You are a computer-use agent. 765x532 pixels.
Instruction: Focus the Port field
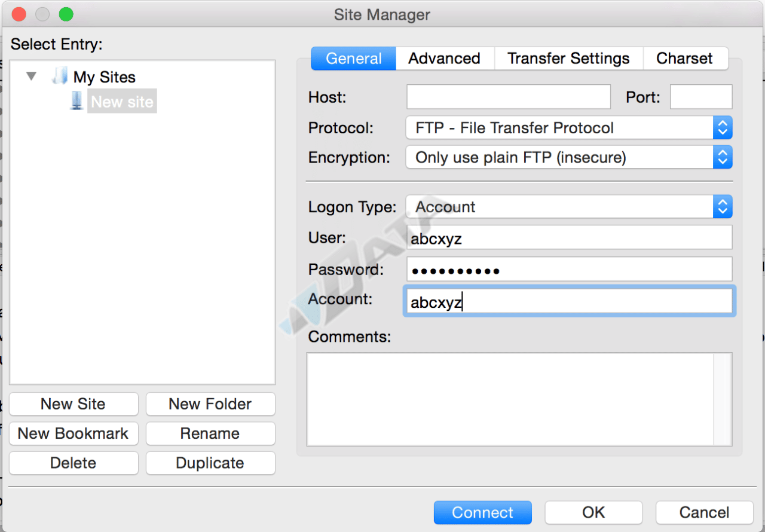pyautogui.click(x=700, y=97)
